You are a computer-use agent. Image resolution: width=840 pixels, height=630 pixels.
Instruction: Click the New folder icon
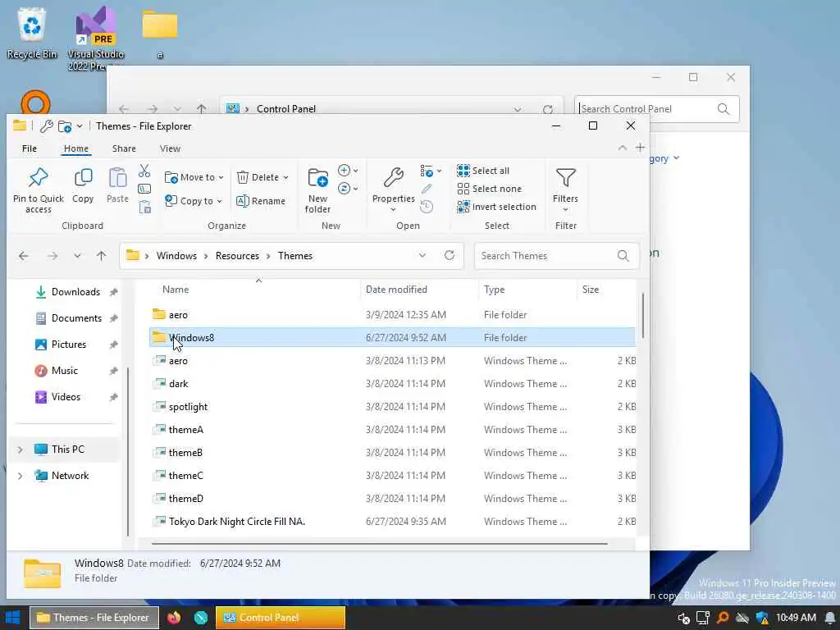click(317, 177)
